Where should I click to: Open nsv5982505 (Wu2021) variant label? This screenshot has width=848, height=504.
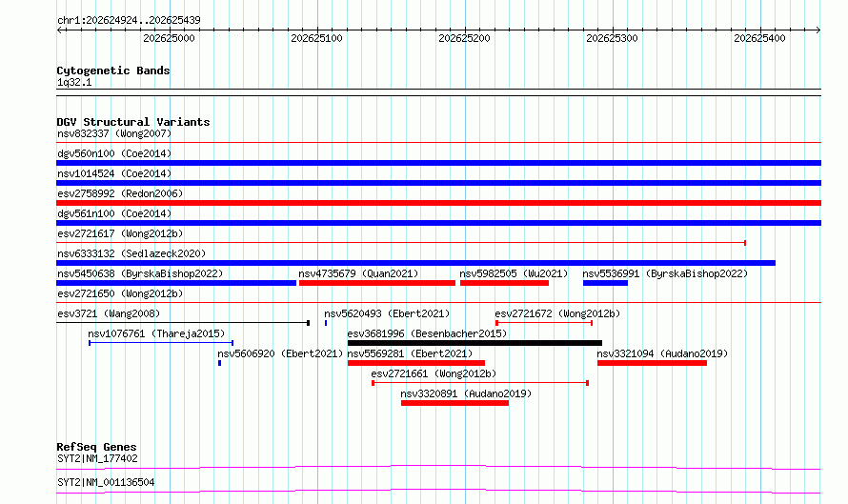(514, 273)
